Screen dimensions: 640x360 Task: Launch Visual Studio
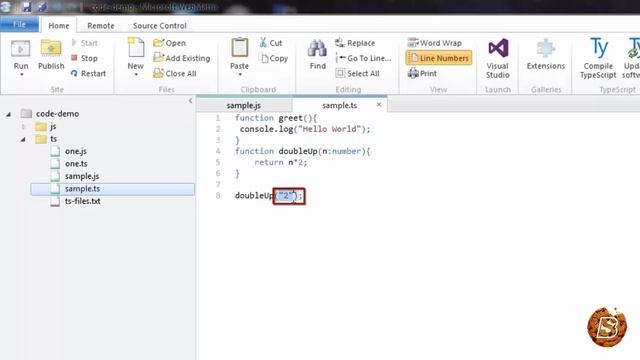point(498,58)
